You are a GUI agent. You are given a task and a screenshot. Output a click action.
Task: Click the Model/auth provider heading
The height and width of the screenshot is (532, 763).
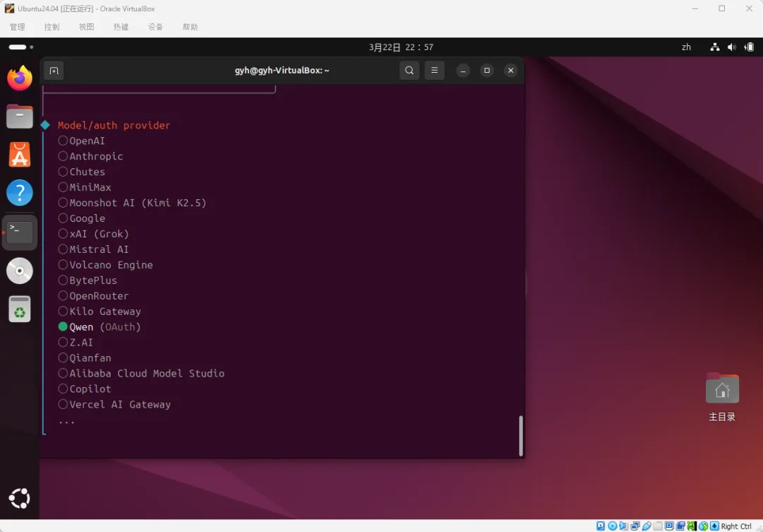[114, 125]
